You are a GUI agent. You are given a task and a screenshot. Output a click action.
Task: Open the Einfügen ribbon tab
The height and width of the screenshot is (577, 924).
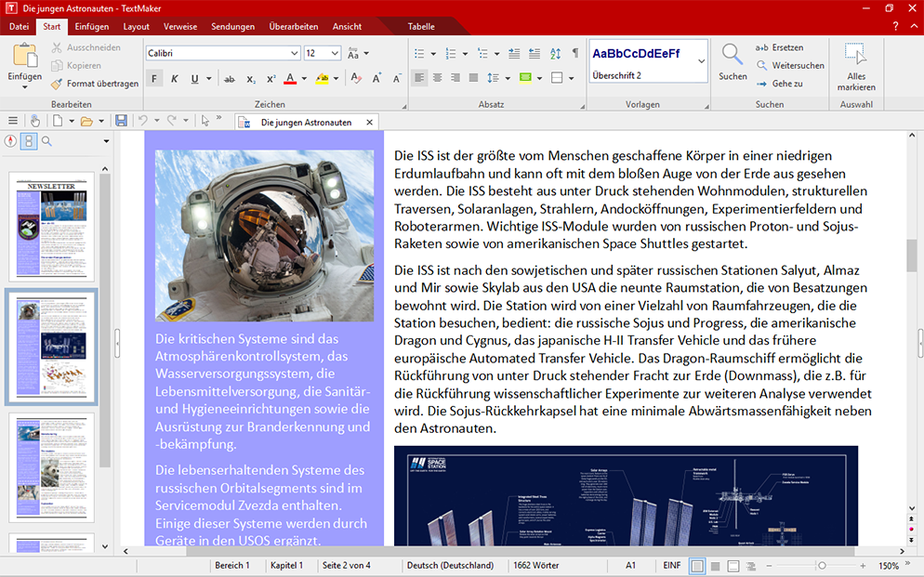[91, 27]
